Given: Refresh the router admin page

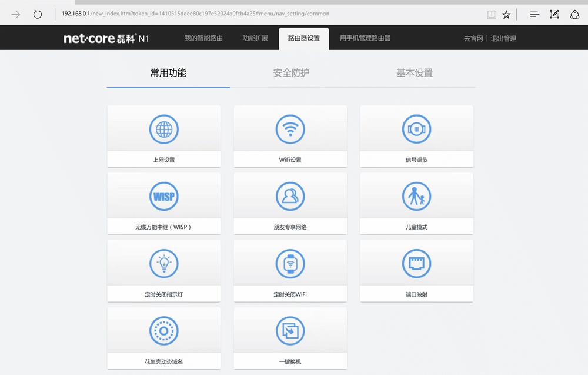Looking at the screenshot, I should (38, 14).
